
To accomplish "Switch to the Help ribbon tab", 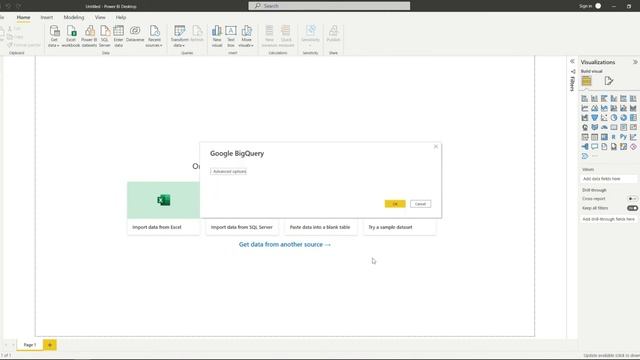I will (121, 18).
